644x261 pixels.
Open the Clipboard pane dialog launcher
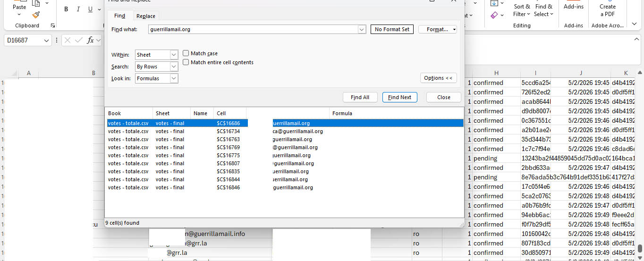(x=52, y=25)
